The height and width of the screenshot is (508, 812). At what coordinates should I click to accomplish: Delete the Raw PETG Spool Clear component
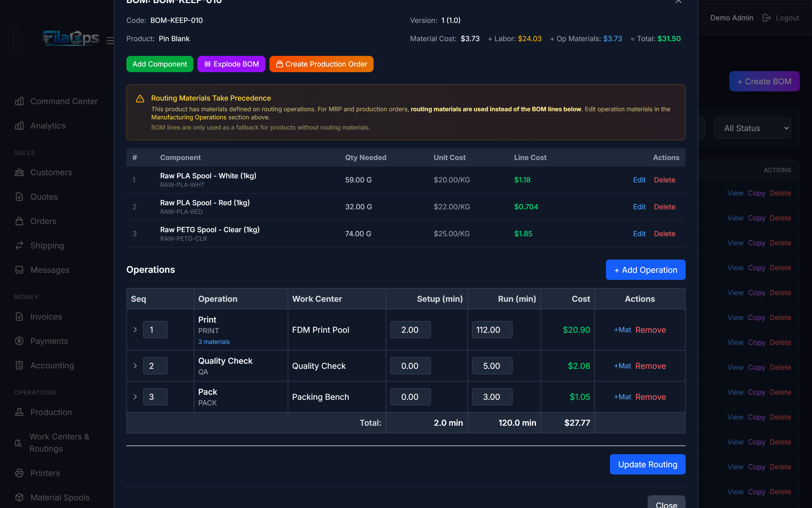tap(664, 233)
